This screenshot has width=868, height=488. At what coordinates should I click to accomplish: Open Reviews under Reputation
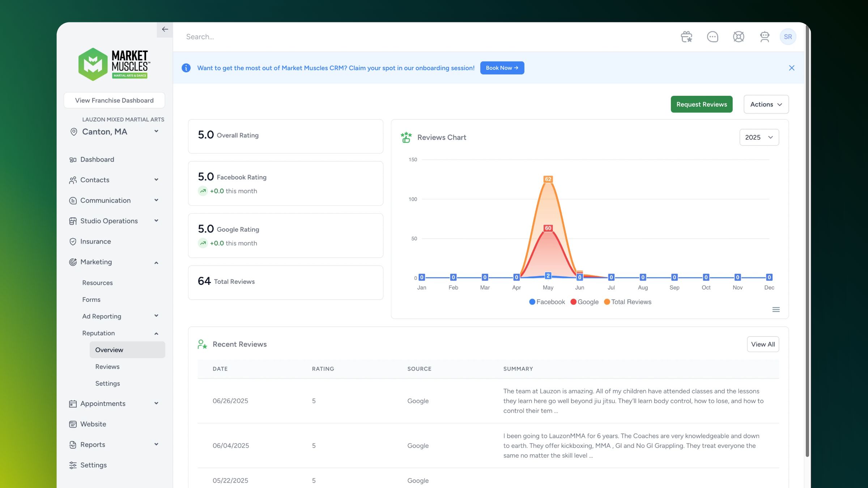pos(107,367)
